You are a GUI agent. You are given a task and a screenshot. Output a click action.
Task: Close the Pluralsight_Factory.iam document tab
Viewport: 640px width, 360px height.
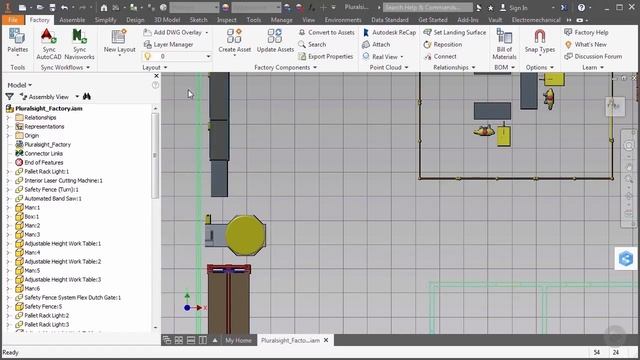click(326, 340)
